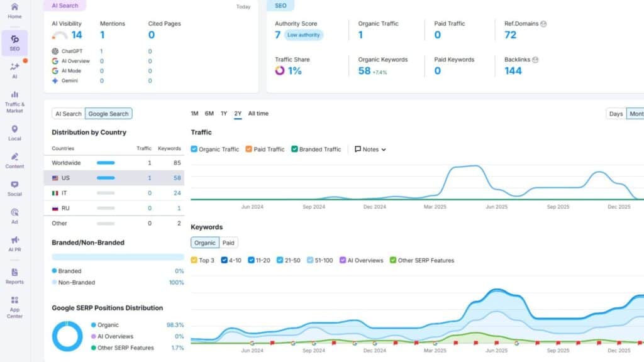
Task: Switch chart granularity to Days
Action: (x=616, y=114)
